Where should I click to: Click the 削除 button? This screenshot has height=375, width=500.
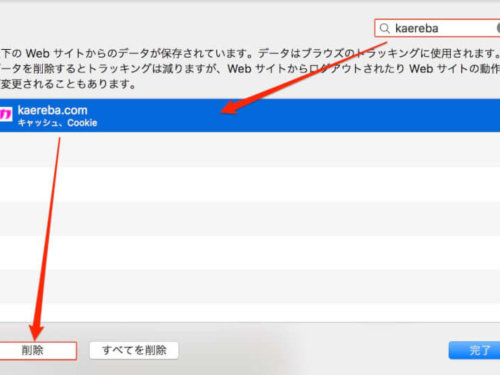pos(38,350)
